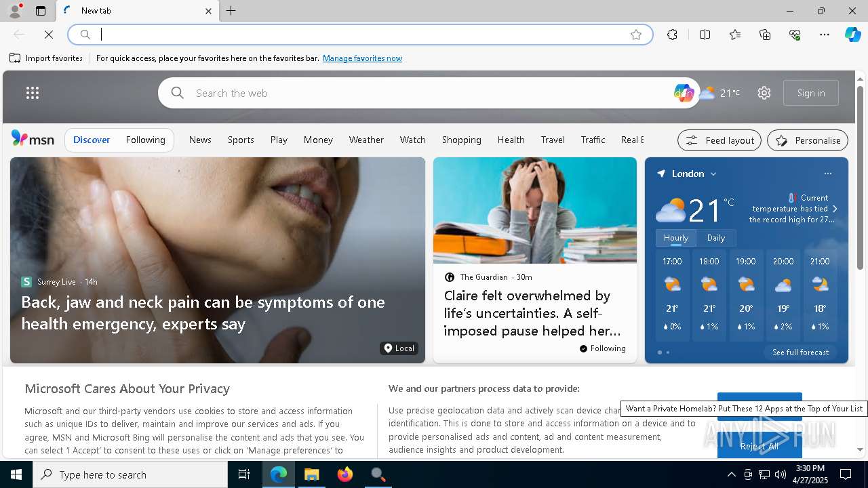Viewport: 868px width, 488px height.
Task: Open page settings gear
Action: click(x=764, y=93)
